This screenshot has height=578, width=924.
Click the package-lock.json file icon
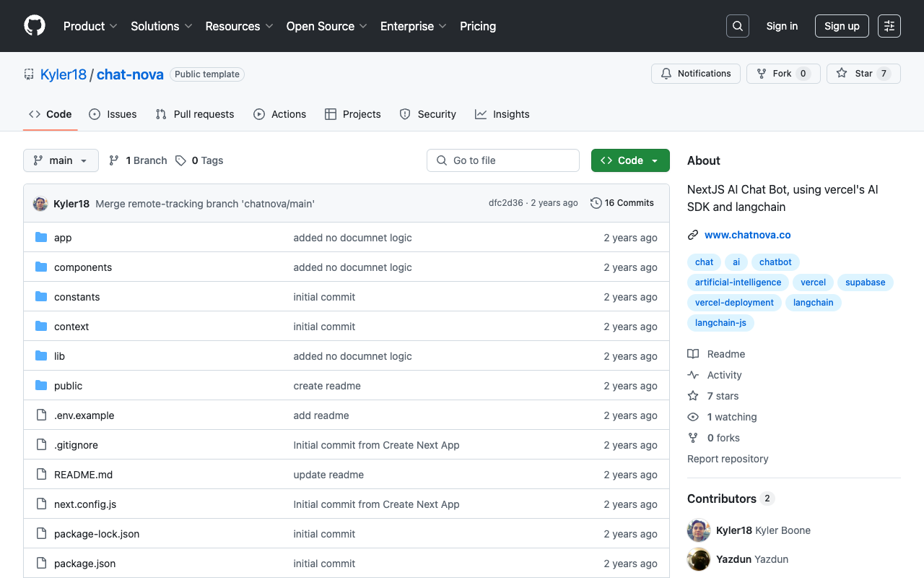[x=41, y=534]
